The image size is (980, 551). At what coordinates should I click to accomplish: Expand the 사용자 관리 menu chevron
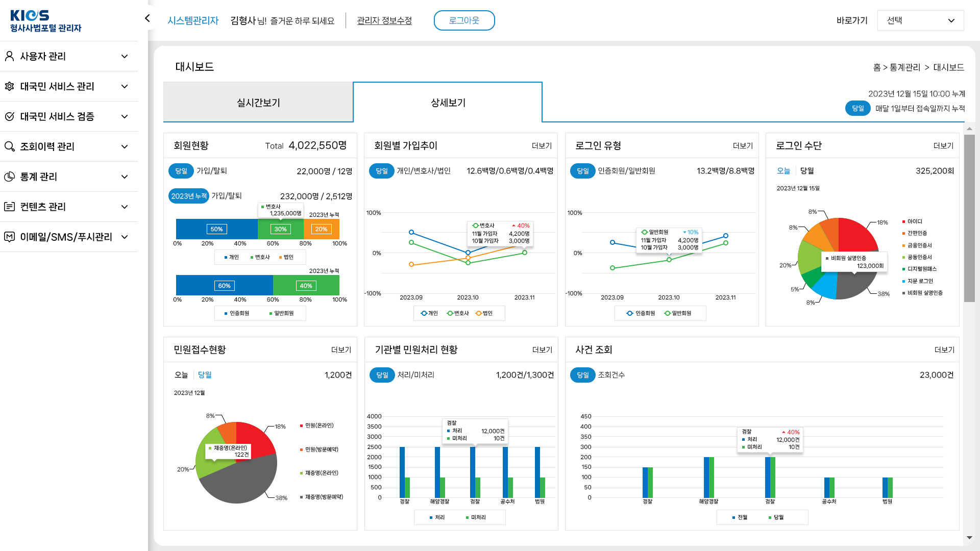[125, 56]
